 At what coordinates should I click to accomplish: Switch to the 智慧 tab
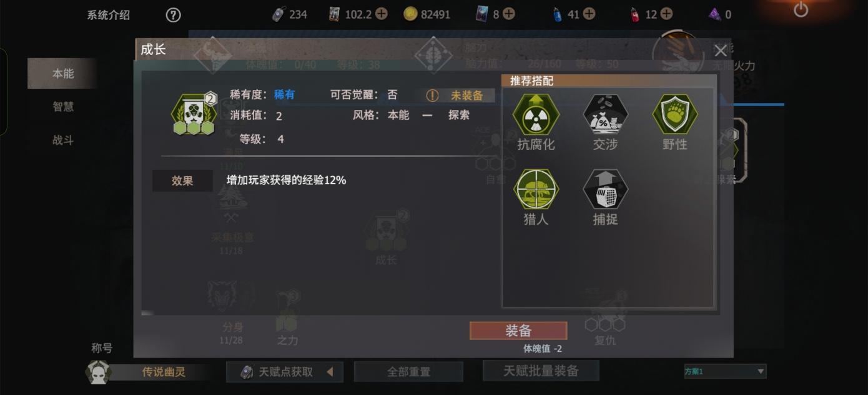tap(62, 107)
